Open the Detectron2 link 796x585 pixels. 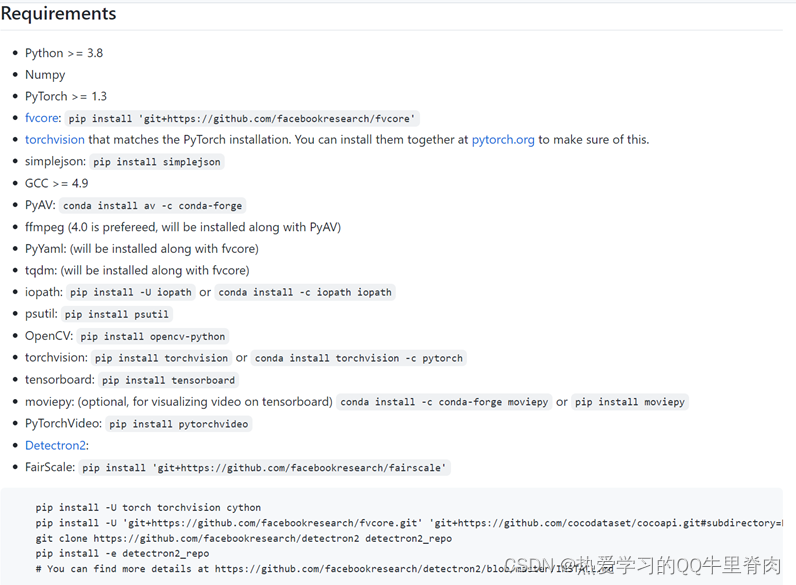55,445
